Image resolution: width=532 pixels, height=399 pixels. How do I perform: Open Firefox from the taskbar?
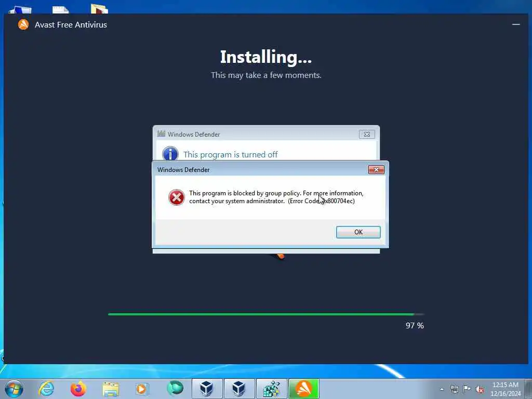point(78,389)
